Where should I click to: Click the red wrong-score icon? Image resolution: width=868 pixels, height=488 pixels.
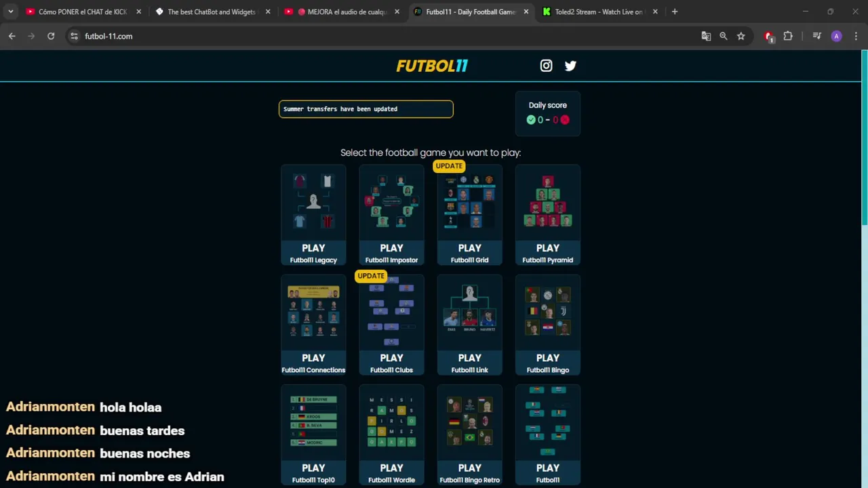coord(565,120)
